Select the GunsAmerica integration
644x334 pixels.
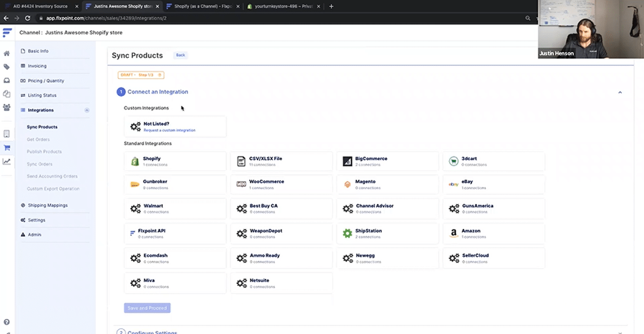(494, 209)
